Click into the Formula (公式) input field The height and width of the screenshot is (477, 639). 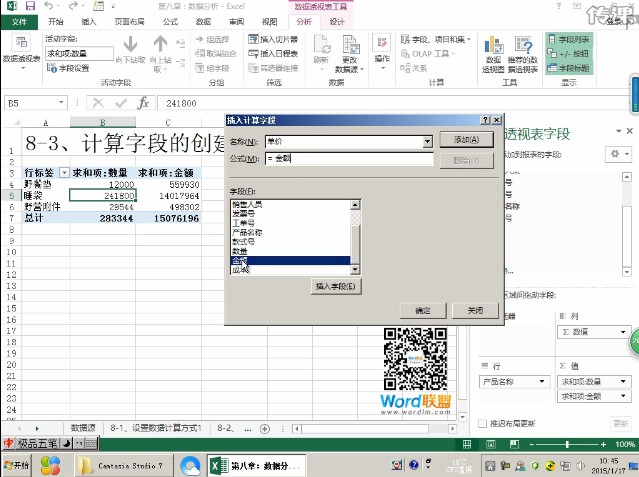(348, 158)
